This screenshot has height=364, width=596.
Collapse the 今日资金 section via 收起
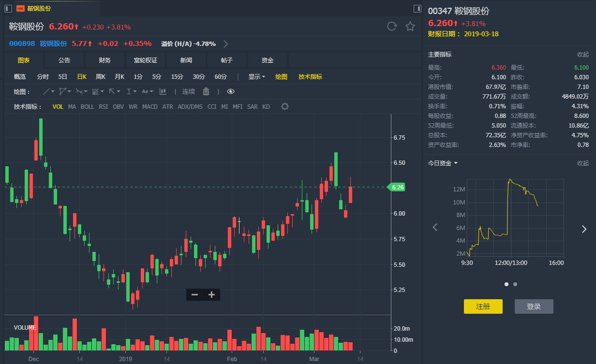(x=583, y=163)
